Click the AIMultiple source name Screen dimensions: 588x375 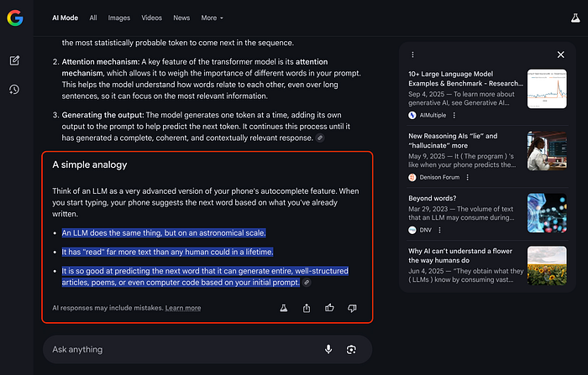coord(433,116)
